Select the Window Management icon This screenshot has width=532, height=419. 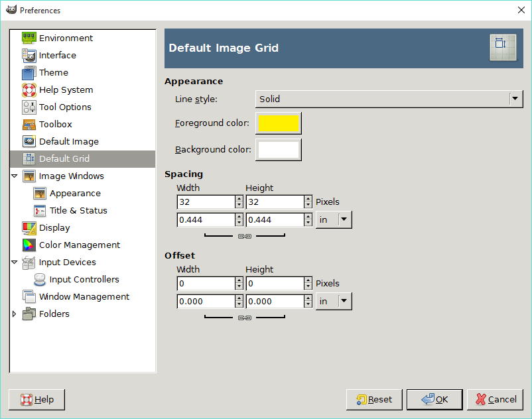29,296
